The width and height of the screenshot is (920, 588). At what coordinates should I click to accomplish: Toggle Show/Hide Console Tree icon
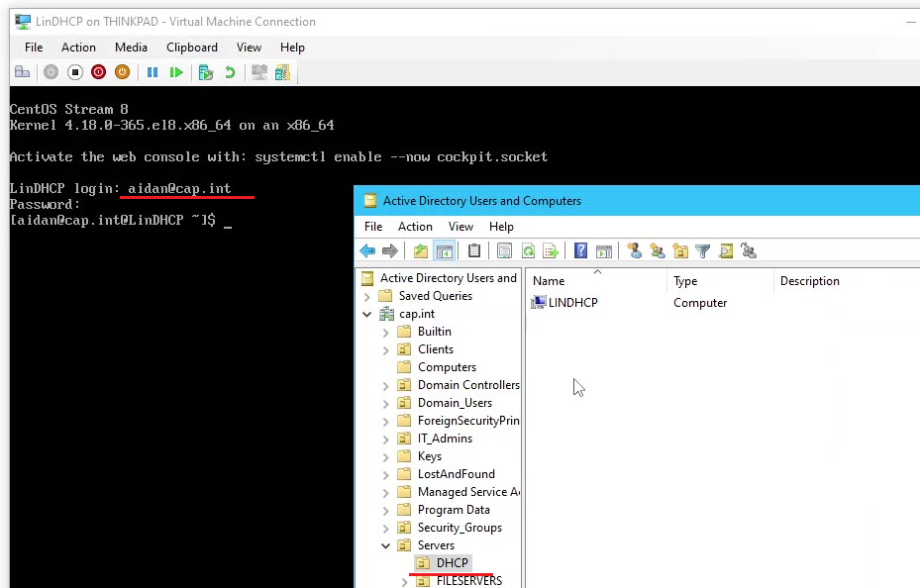[445, 250]
